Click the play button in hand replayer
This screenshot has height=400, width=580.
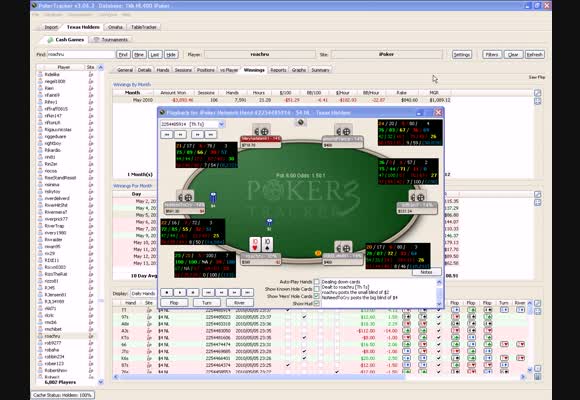point(180,292)
